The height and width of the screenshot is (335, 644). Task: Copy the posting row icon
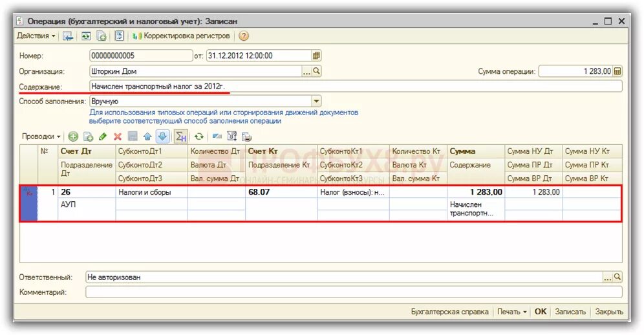(x=89, y=136)
